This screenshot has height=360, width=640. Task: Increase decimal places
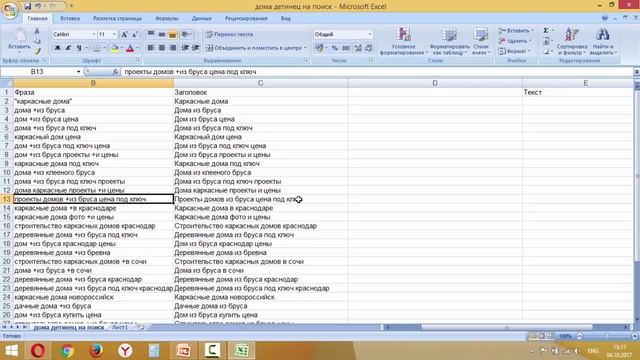[x=358, y=48]
